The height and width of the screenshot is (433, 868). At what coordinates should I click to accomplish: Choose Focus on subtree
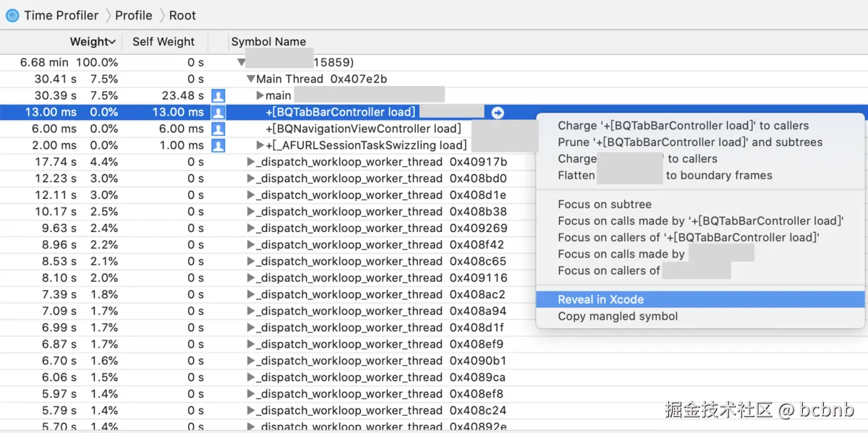(x=700, y=205)
